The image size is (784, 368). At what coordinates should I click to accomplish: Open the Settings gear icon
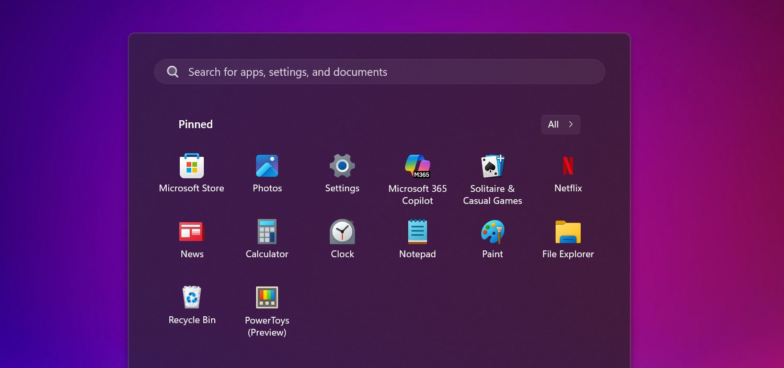click(x=342, y=166)
